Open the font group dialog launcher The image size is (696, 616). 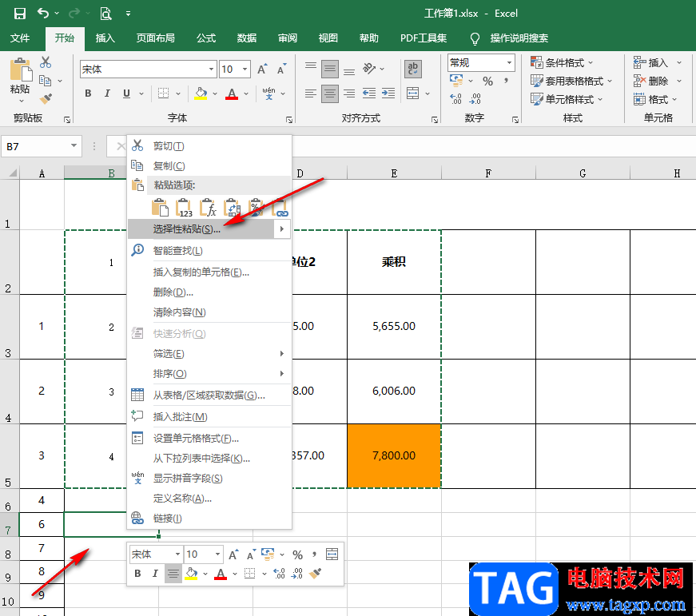[x=289, y=119]
